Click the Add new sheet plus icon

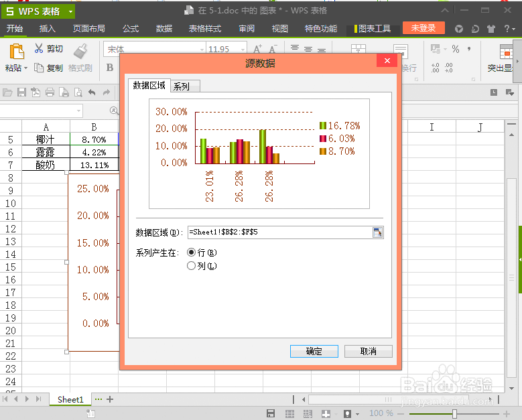[x=110, y=399]
